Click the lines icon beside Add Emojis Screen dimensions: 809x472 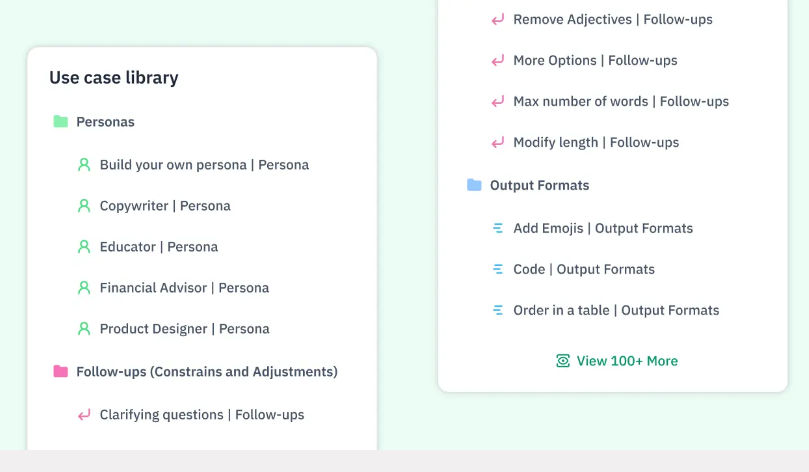click(497, 228)
